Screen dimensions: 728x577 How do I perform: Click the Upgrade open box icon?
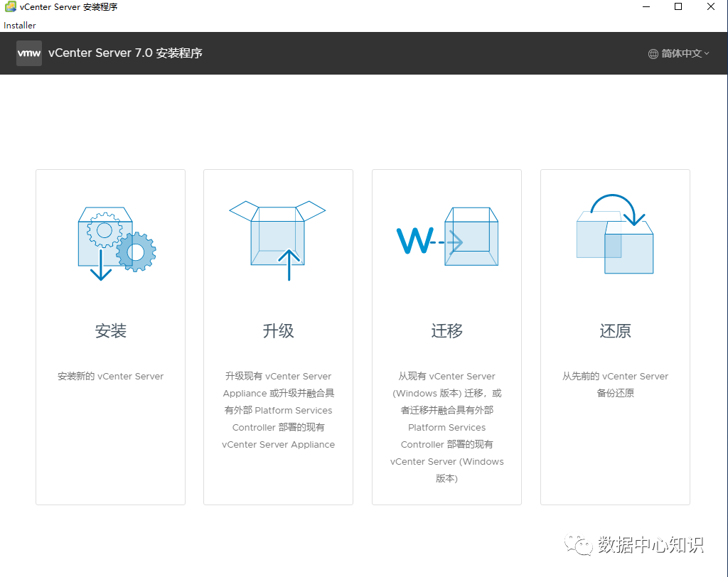tap(278, 240)
